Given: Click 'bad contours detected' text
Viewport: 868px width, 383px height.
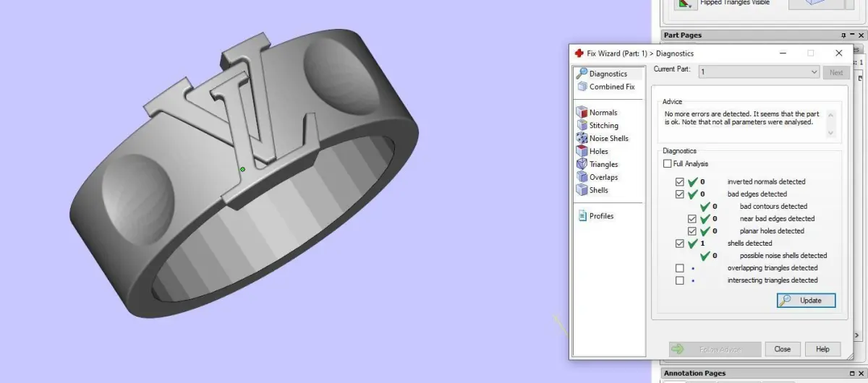Looking at the screenshot, I should pyautogui.click(x=773, y=207).
